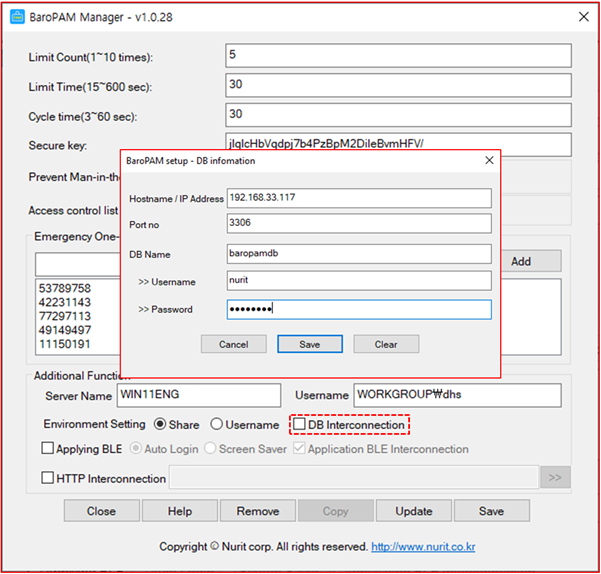Click the Server Name field WIN11ENG
Screen dimensions: 601x574
tap(199, 395)
